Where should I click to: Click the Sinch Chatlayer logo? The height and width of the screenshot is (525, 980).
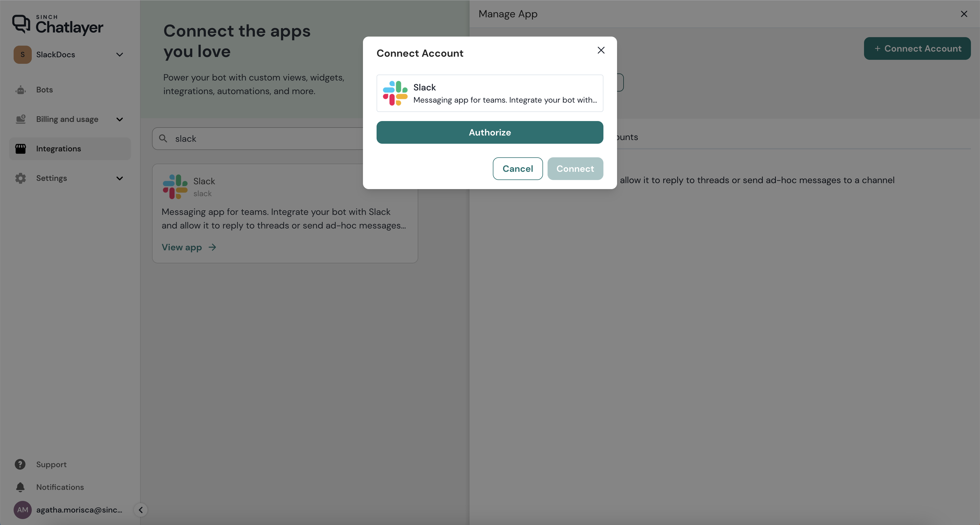58,24
